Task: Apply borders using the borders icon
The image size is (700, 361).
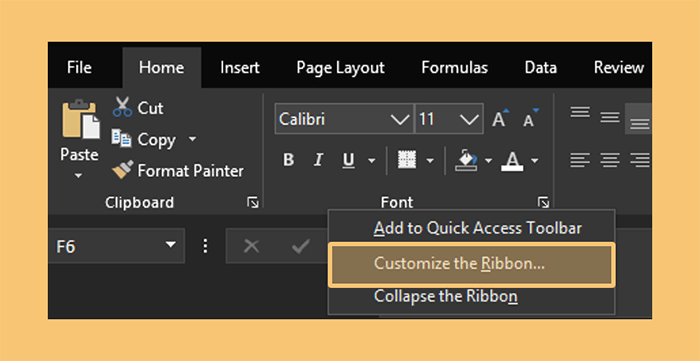Action: [x=407, y=160]
